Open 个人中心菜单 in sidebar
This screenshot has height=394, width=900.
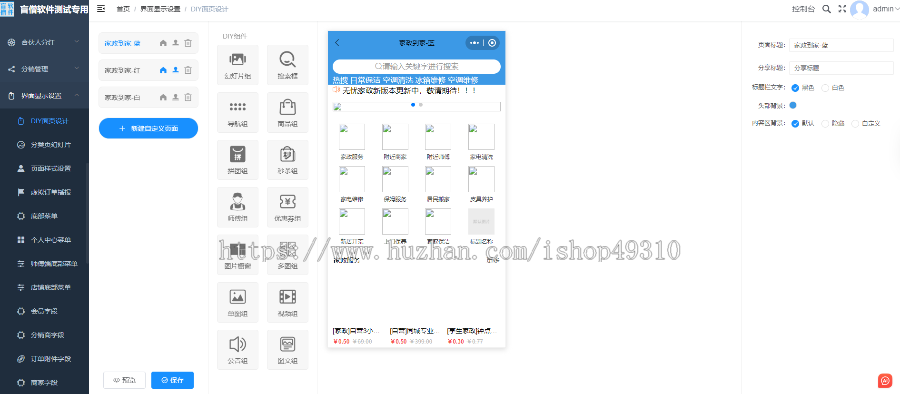(x=44, y=240)
